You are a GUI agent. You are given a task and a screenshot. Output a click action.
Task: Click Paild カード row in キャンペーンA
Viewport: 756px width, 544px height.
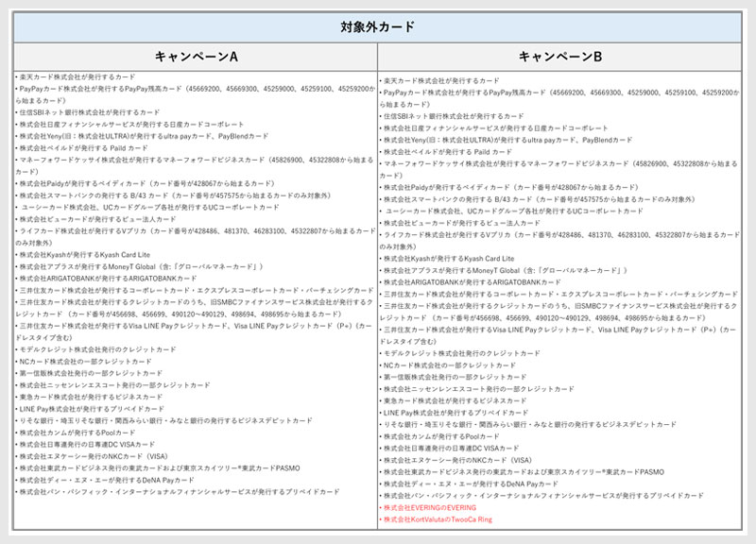[81, 148]
